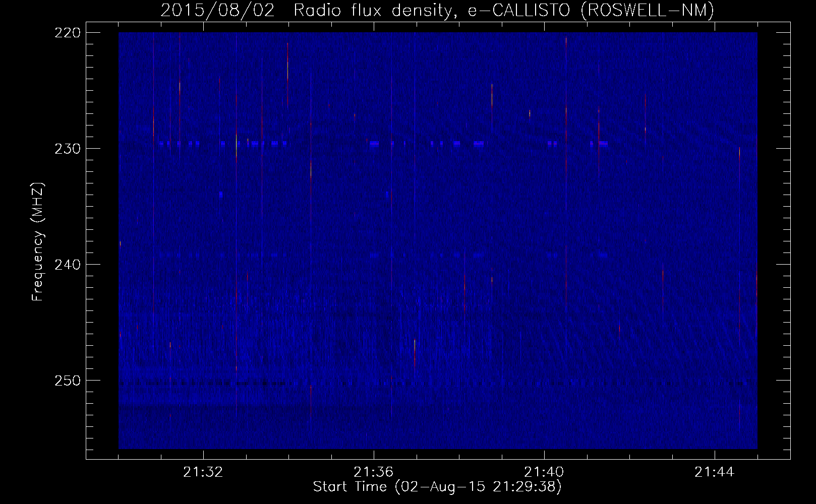Screen dimensions: 816x504
Task: Click the 'Start Time (02-Aug-15 21:29:38)' label
Action: pos(437,487)
